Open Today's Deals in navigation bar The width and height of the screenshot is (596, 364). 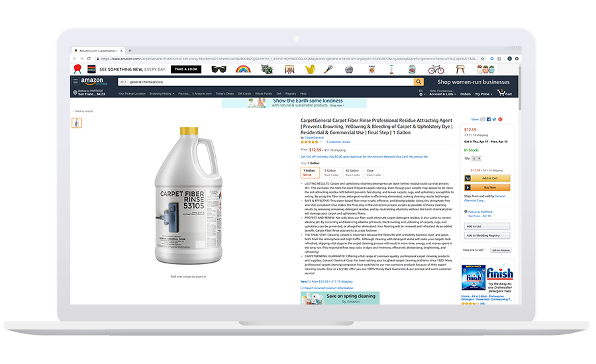click(224, 93)
